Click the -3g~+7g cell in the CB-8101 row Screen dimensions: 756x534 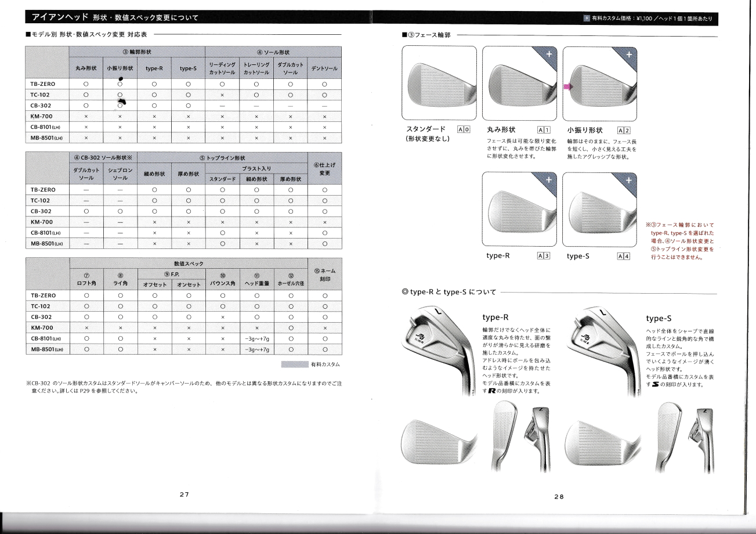coord(256,338)
